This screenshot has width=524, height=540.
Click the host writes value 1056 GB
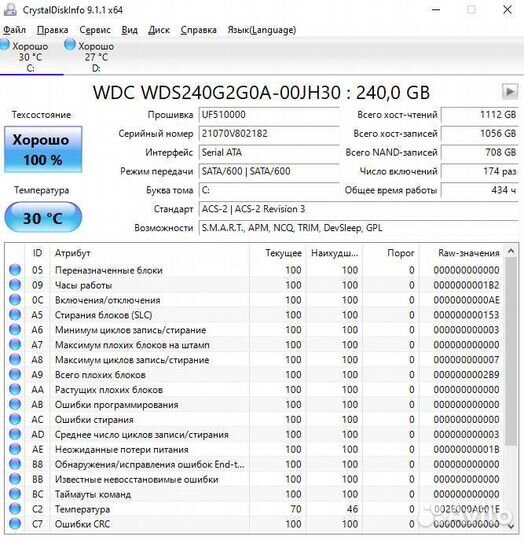[x=480, y=134]
